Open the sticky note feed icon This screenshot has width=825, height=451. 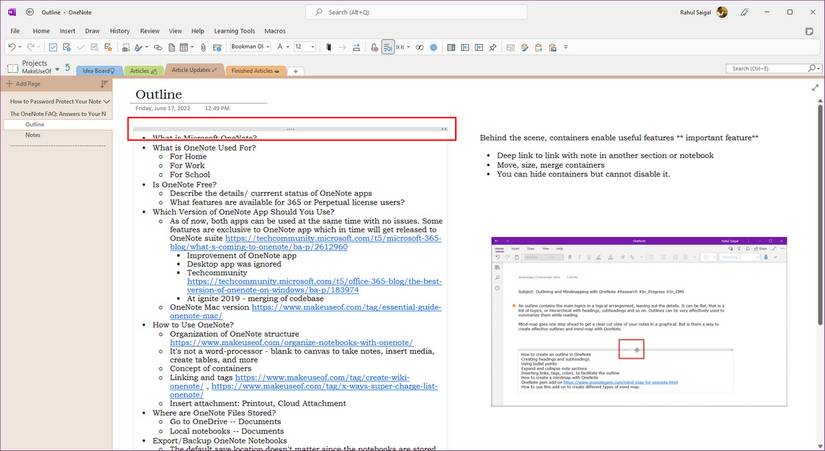coord(809,32)
